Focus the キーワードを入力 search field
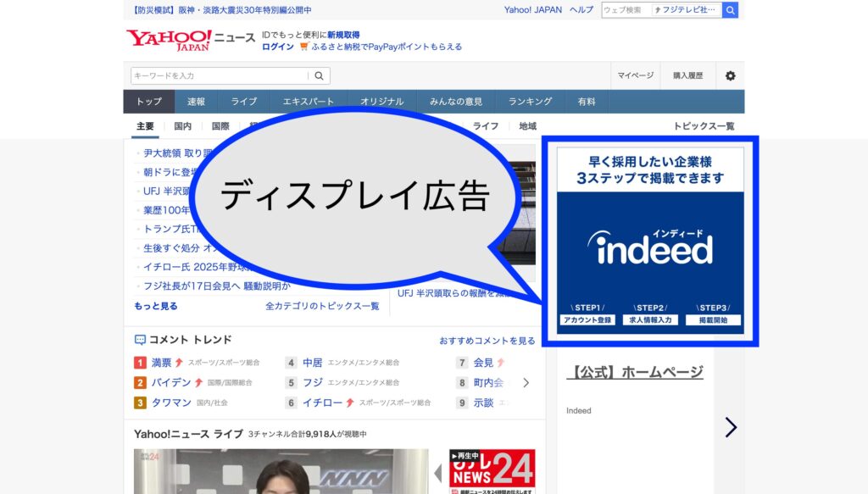 (220, 75)
